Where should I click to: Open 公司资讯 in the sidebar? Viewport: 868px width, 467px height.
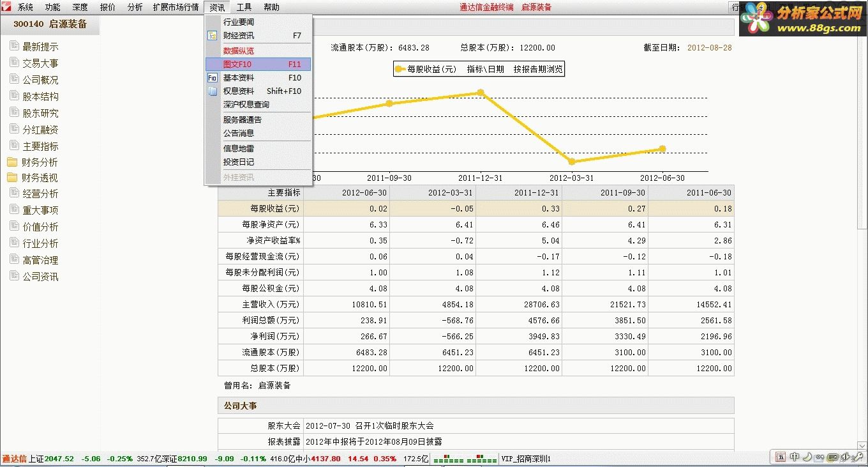(40, 277)
